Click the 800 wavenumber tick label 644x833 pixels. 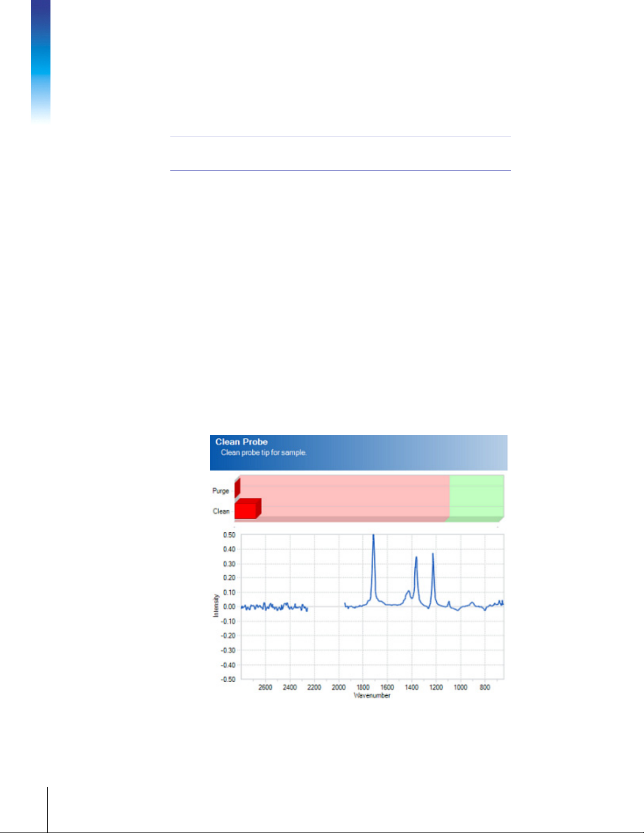pos(485,687)
